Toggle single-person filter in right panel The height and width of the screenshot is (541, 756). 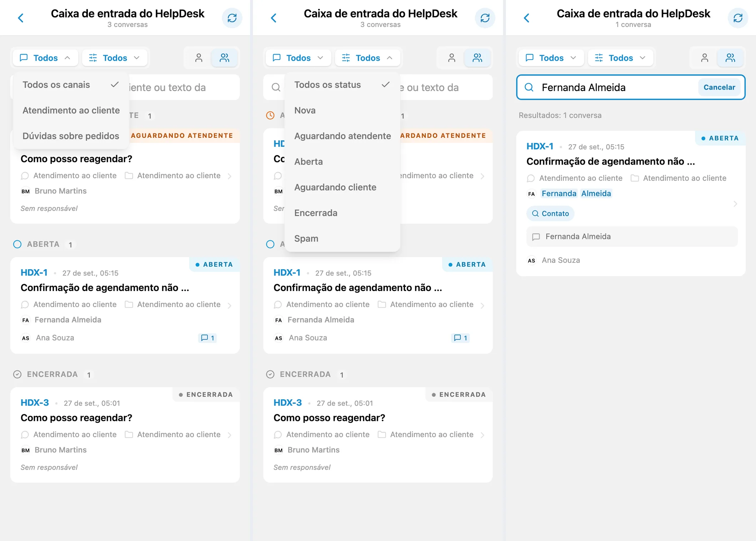[705, 58]
